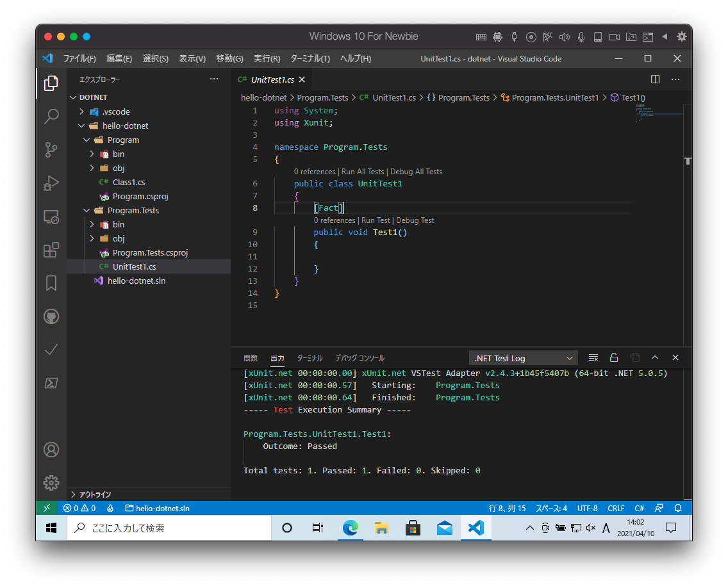Open Run and Debug view
Image resolution: width=728 pixels, height=588 pixels.
tap(51, 183)
